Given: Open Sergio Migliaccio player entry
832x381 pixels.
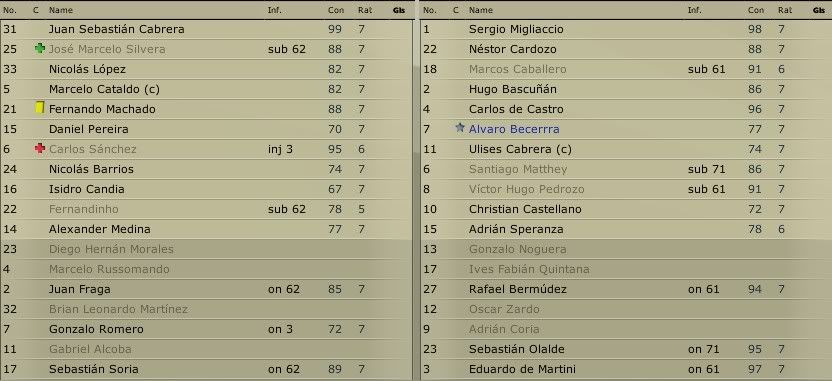Looking at the screenshot, I should click(516, 29).
